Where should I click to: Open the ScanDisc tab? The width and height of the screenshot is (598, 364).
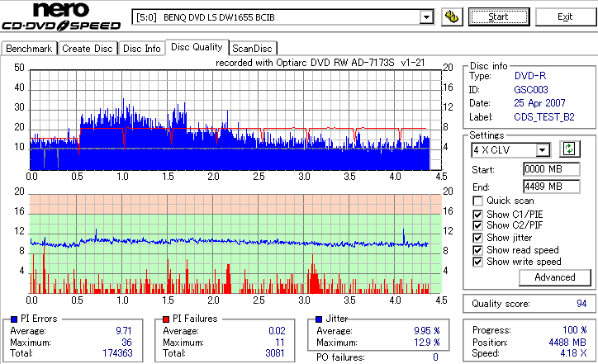[x=252, y=49]
